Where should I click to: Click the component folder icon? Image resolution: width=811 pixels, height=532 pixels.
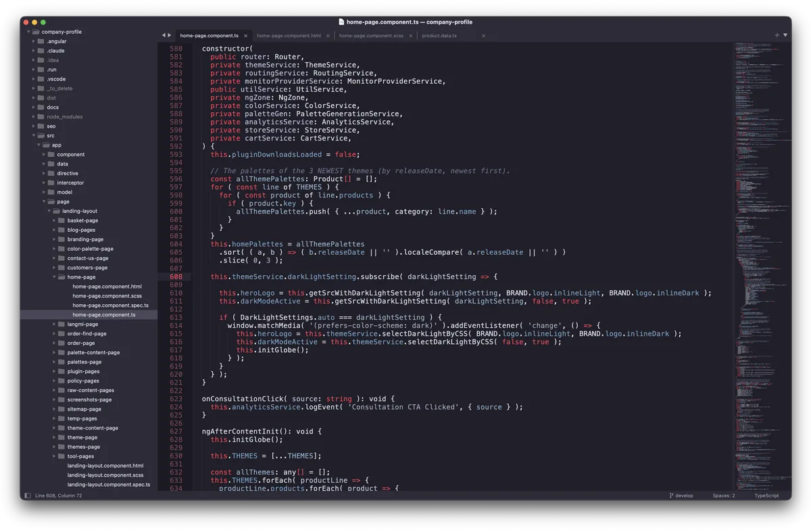(51, 155)
